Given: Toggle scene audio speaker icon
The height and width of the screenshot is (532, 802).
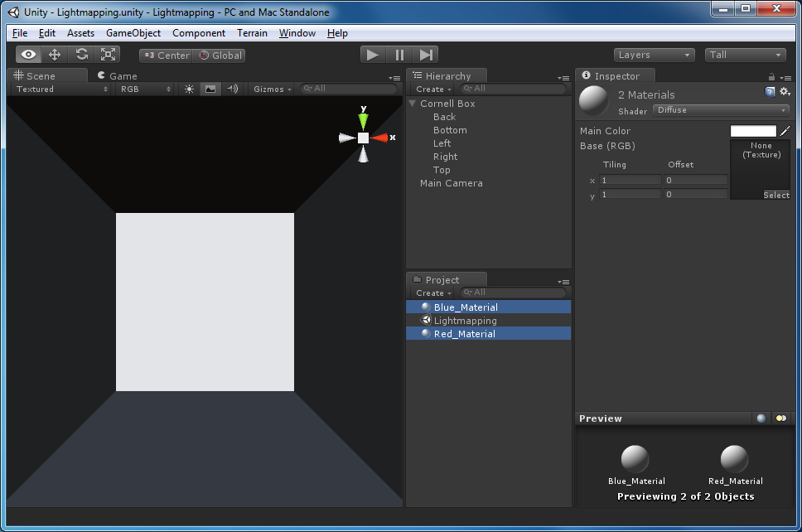Looking at the screenshot, I should [233, 89].
